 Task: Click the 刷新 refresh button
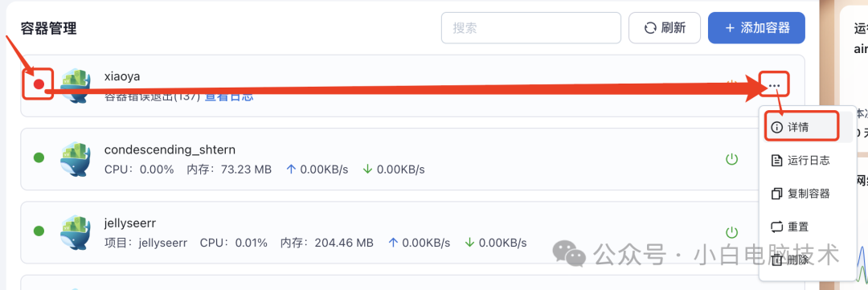coord(665,27)
